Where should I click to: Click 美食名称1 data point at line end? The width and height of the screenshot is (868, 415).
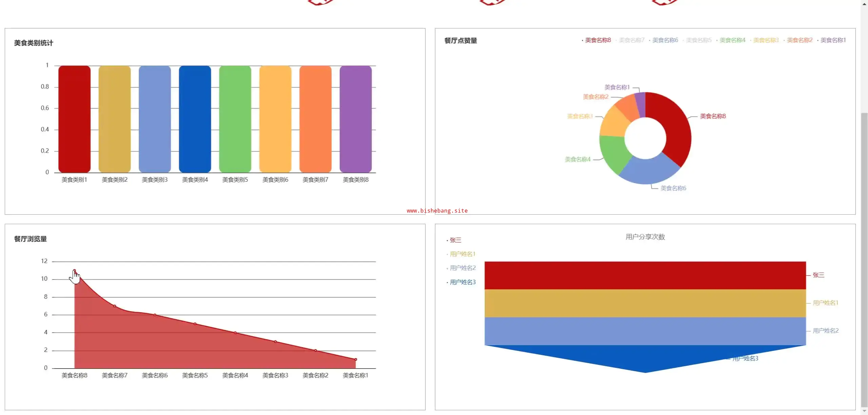(x=355, y=359)
